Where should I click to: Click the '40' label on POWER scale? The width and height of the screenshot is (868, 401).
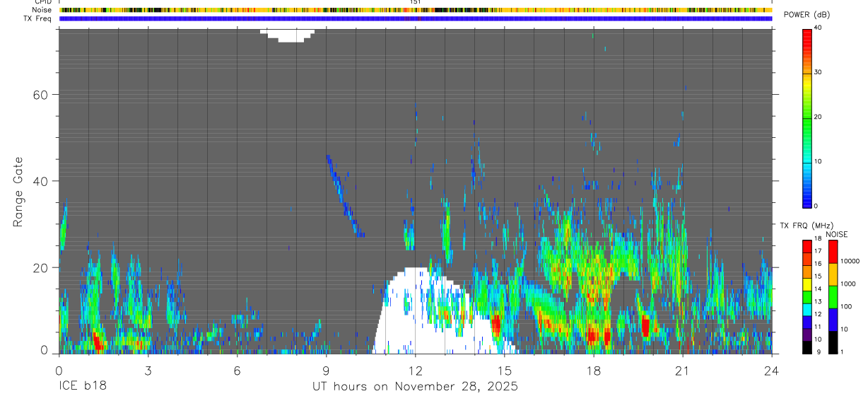(x=818, y=28)
